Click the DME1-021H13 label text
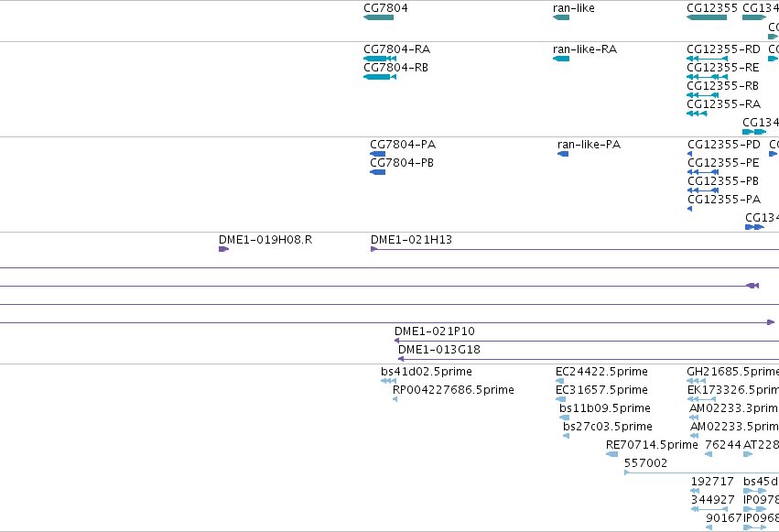The height and width of the screenshot is (532, 779). (411, 240)
